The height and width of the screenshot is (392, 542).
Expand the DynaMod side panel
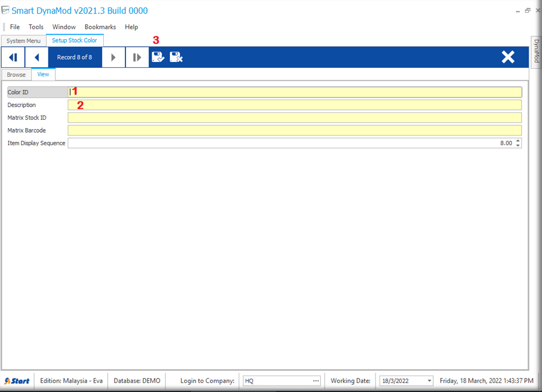(536, 51)
